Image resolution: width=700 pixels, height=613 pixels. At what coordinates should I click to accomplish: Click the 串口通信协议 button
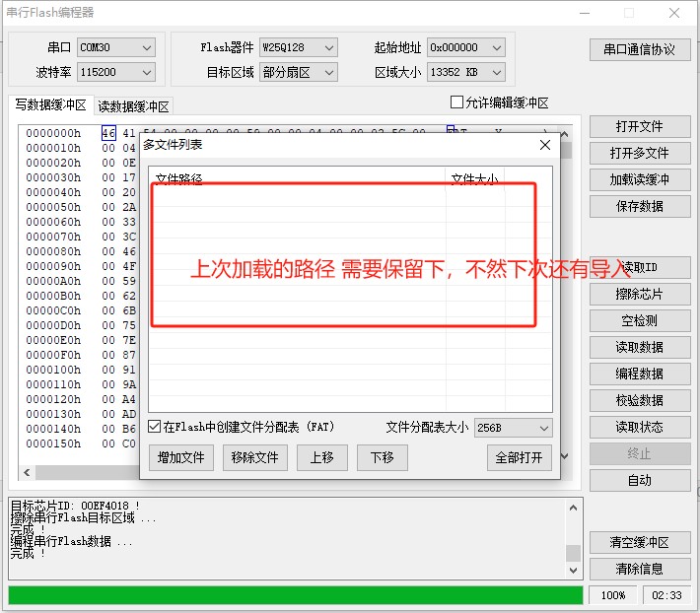click(640, 49)
